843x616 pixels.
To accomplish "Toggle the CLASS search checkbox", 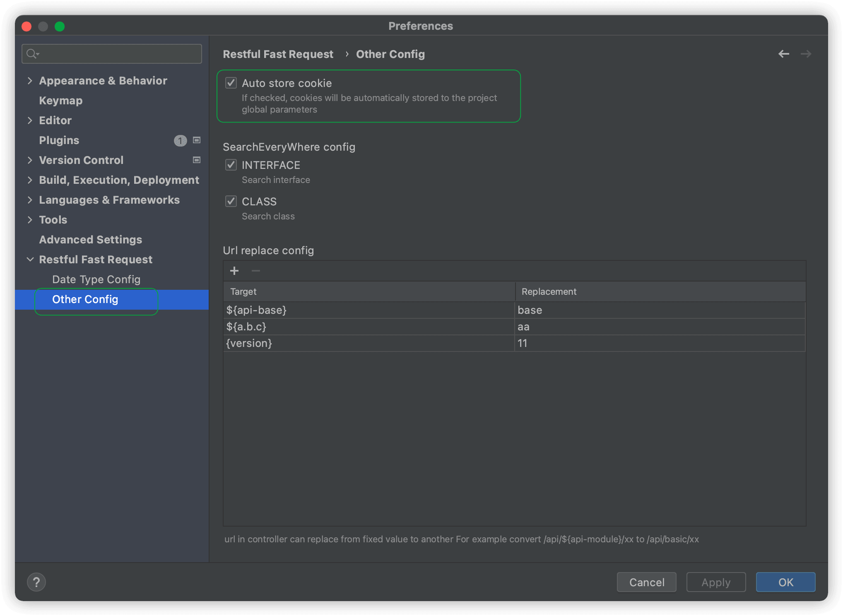I will coord(231,201).
